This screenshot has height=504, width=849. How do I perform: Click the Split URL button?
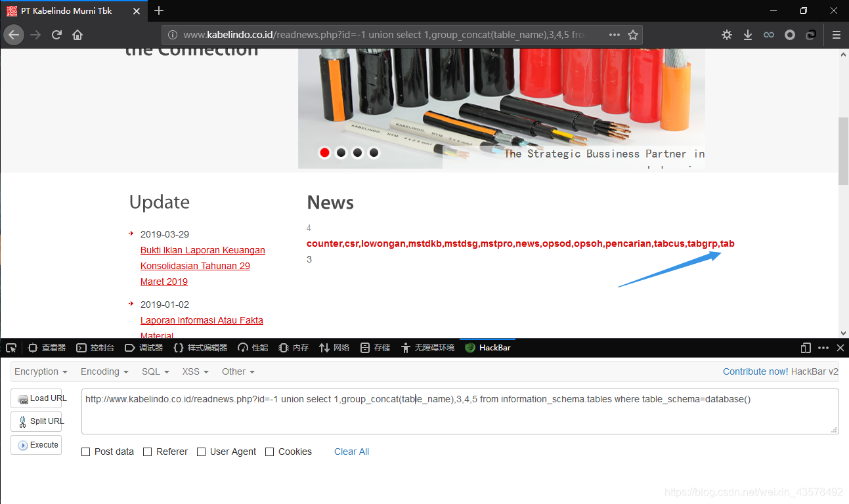coord(37,421)
